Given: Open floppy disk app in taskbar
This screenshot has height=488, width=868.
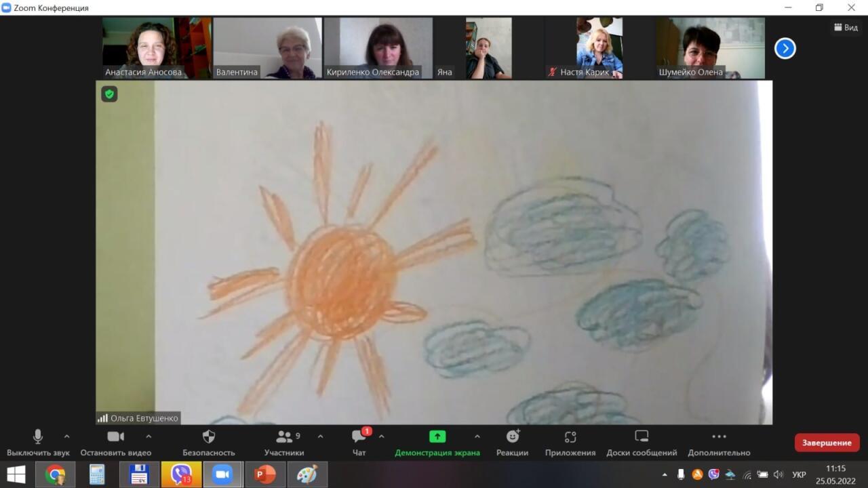Looking at the screenshot, I should [139, 474].
